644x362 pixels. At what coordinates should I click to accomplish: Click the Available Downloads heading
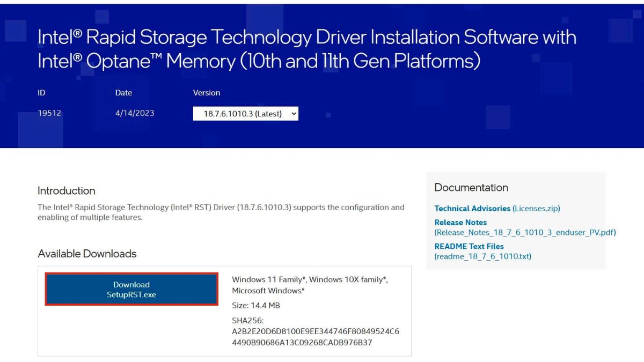click(x=86, y=254)
